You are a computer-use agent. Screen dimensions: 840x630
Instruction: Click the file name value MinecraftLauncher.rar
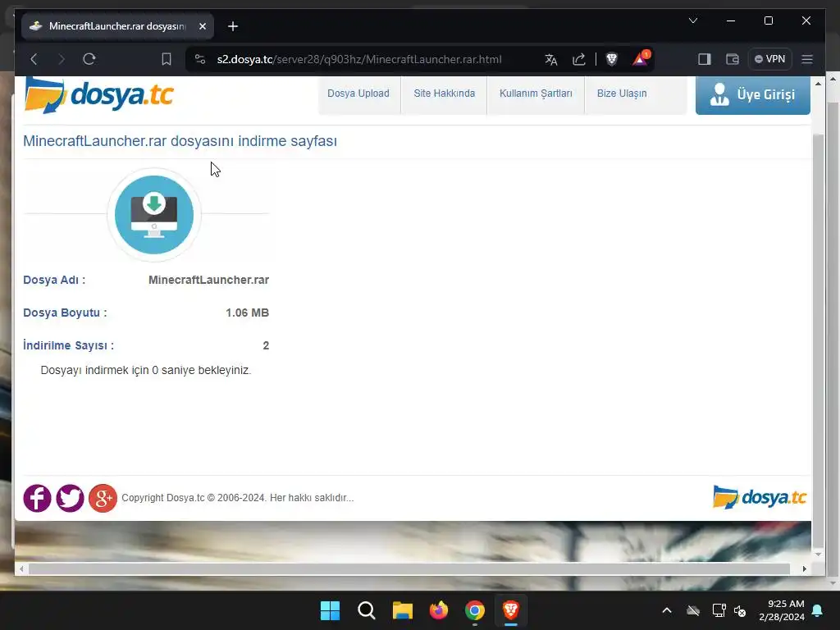pos(208,280)
